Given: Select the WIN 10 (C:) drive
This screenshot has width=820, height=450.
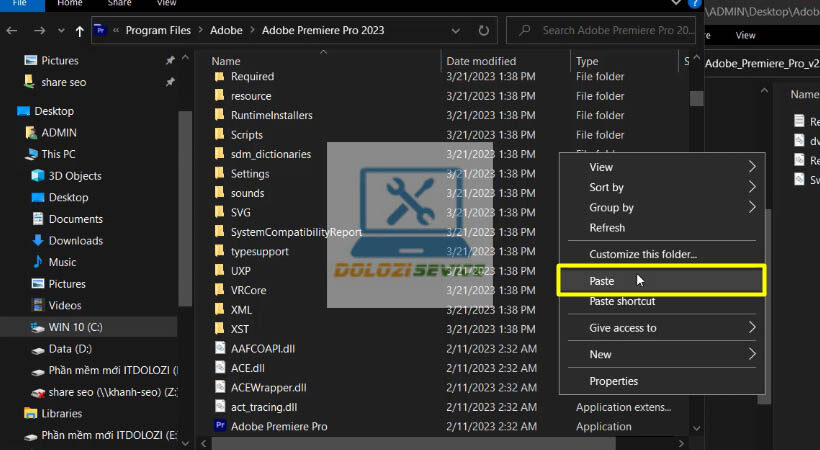Looking at the screenshot, I should tap(75, 327).
